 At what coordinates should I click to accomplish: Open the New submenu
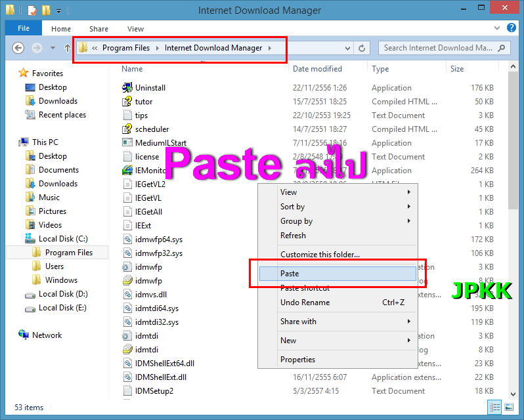point(338,340)
